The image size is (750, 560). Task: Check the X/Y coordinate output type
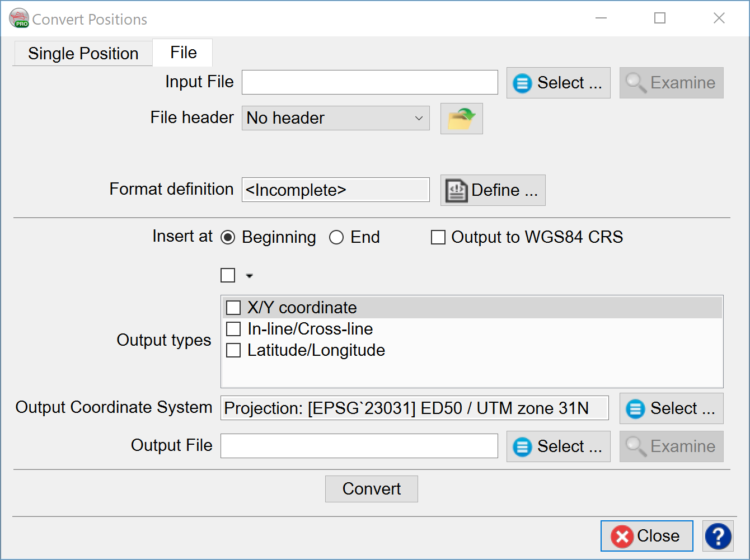pyautogui.click(x=233, y=308)
